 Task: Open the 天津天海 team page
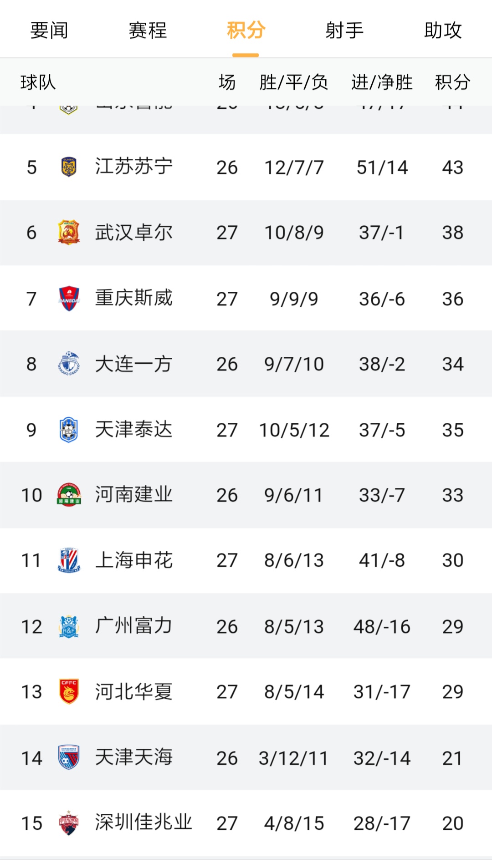point(134,757)
